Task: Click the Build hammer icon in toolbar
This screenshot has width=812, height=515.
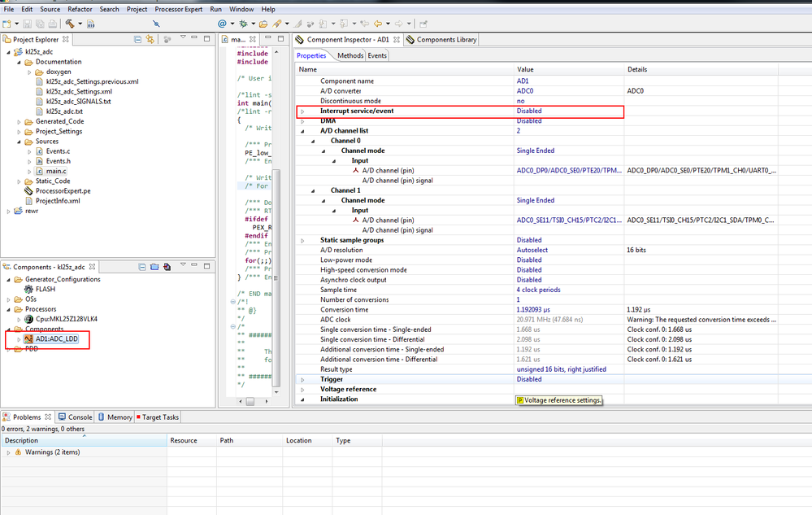Action: point(69,24)
